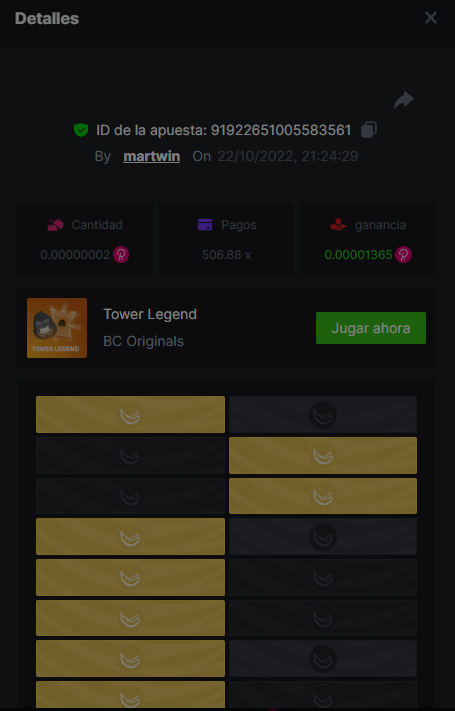This screenshot has height=711, width=455.
Task: Select the gold banana tile in first row
Action: (130, 414)
